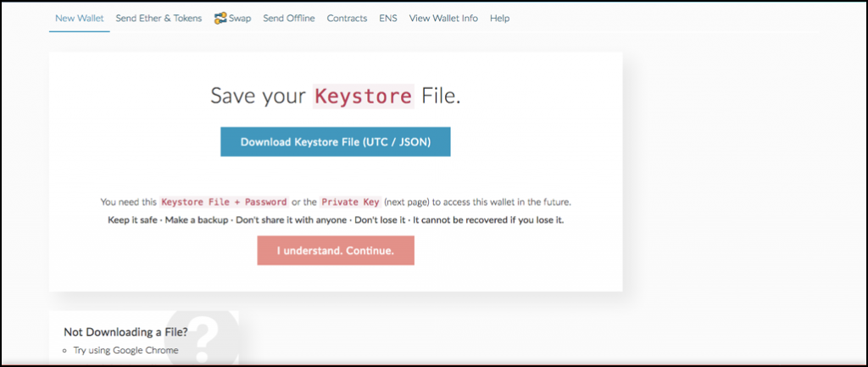The height and width of the screenshot is (367, 868).
Task: Click highlighted Keystore File + Password text
Action: (x=224, y=203)
